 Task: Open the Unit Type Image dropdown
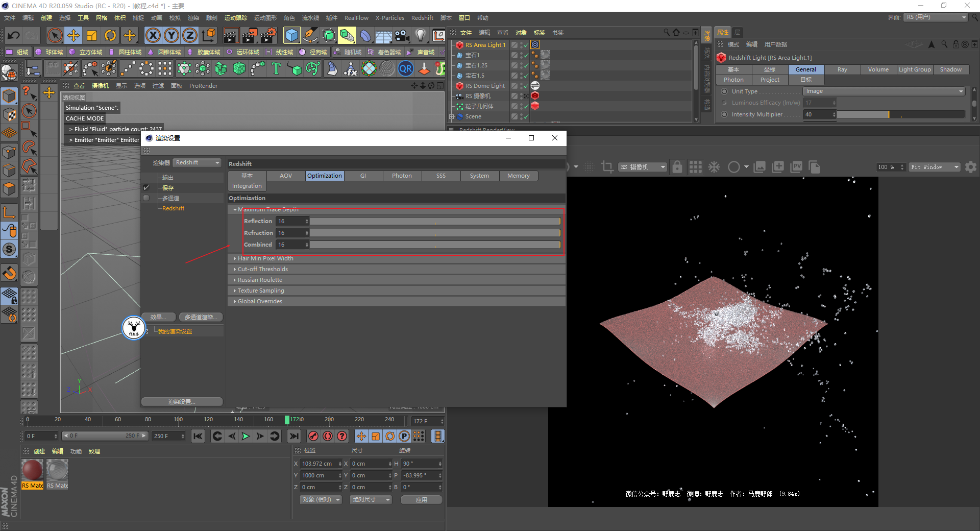[x=884, y=91]
